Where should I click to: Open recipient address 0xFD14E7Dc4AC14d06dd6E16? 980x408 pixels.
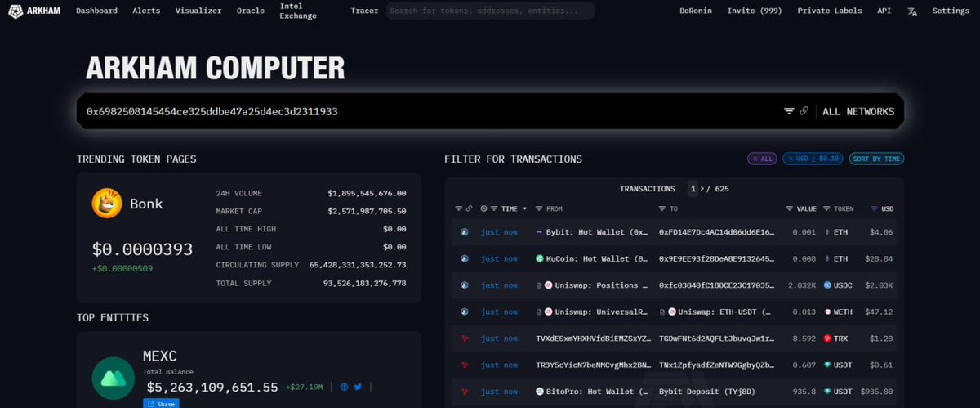(x=715, y=232)
